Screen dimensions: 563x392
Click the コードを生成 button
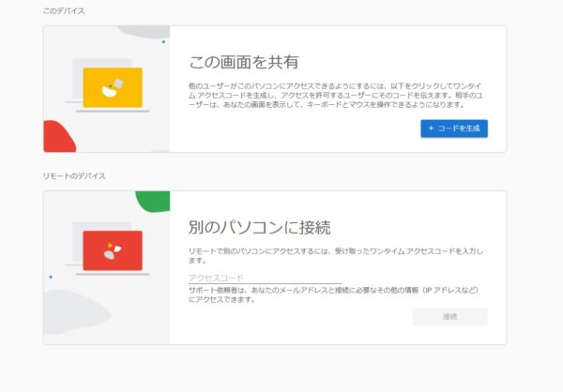point(453,128)
